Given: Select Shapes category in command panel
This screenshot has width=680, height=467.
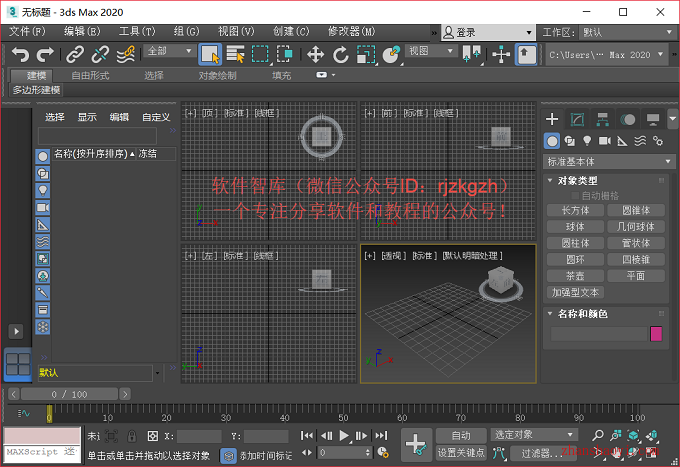Looking at the screenshot, I should pos(569,141).
